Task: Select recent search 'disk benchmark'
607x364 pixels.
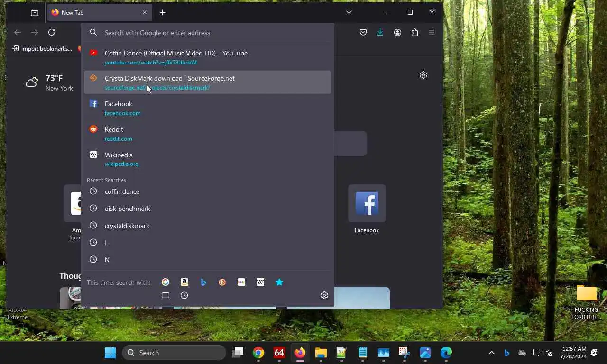Action: pyautogui.click(x=207, y=209)
